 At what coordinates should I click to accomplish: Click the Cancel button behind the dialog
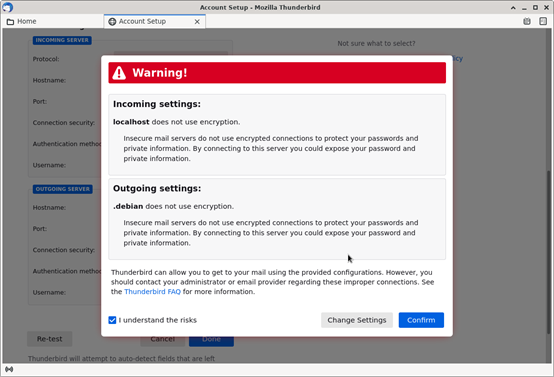tap(163, 340)
